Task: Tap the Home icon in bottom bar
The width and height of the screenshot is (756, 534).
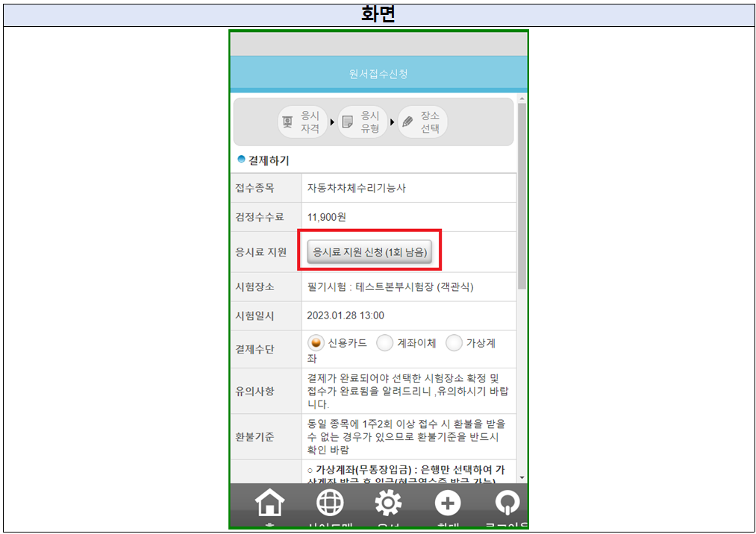Action: tap(269, 502)
